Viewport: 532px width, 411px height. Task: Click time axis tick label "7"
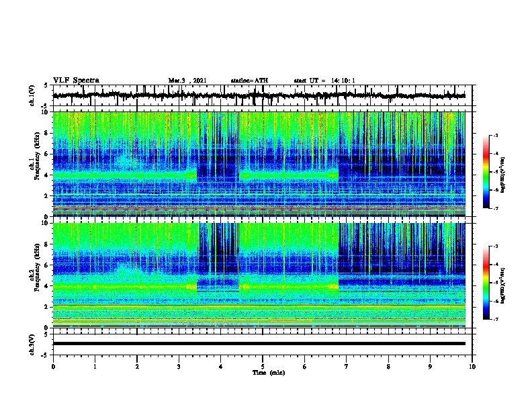coord(347,367)
